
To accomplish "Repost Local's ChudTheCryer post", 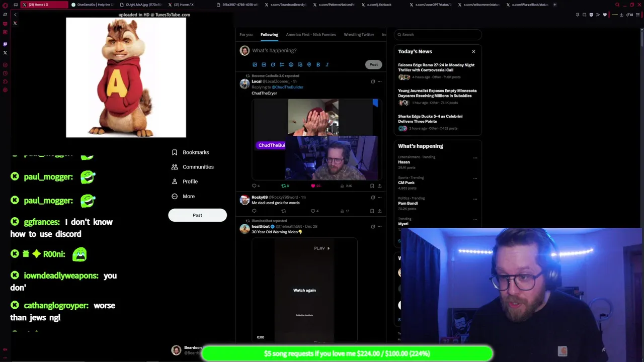I will pos(284,186).
